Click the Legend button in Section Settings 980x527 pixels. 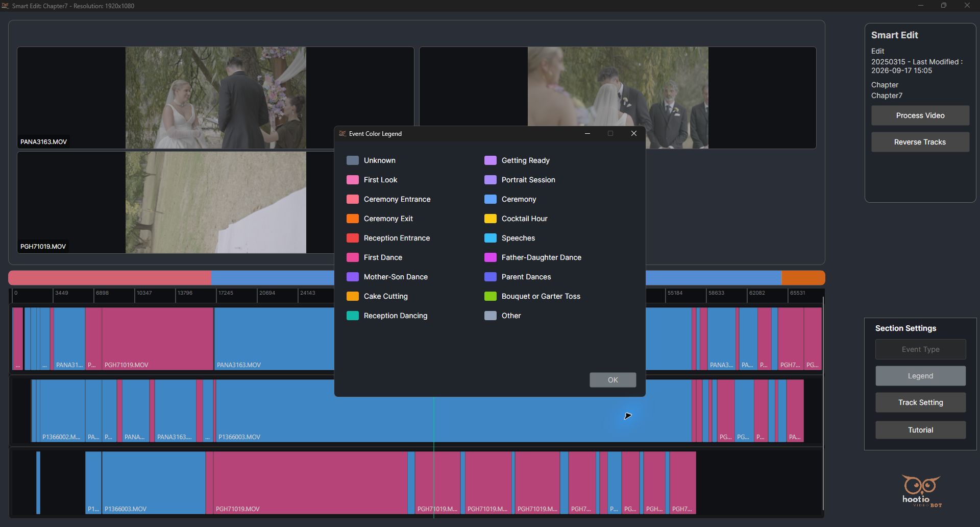pyautogui.click(x=920, y=376)
